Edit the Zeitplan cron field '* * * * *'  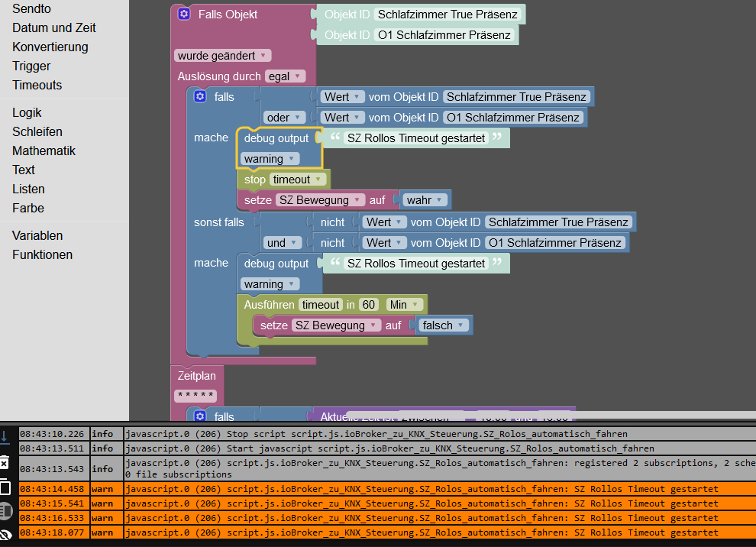click(195, 396)
